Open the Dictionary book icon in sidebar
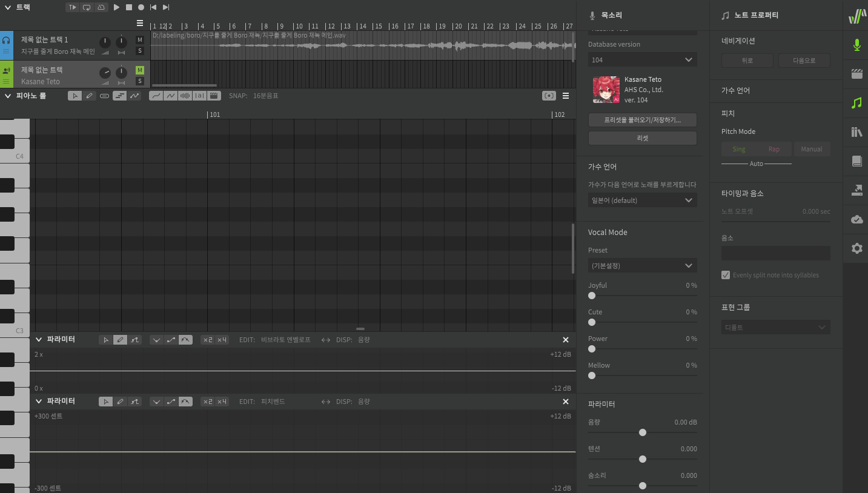868x493 pixels. pos(856,161)
